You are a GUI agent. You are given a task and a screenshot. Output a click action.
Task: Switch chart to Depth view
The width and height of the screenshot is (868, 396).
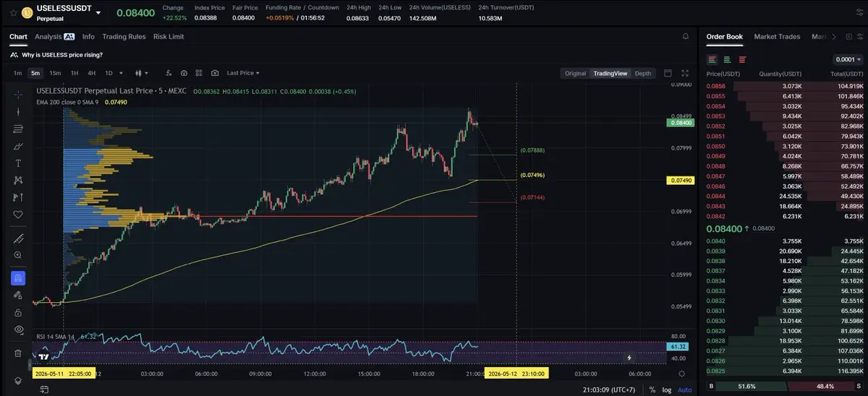(x=642, y=73)
